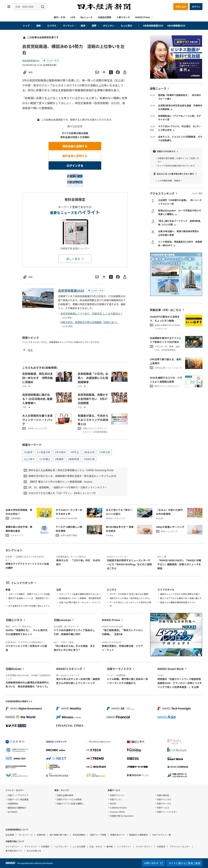Open NIKKEI COMPASS logo link
208x868 pixels.
click(x=178, y=767)
